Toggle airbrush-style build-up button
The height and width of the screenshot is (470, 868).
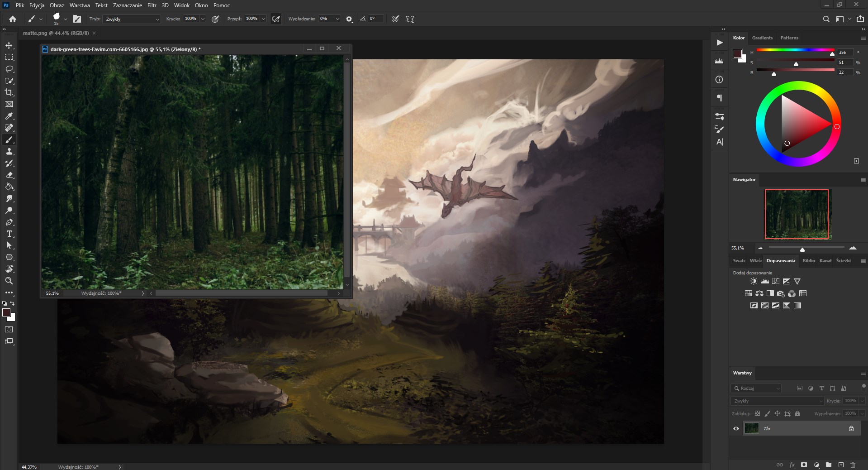[x=276, y=19]
